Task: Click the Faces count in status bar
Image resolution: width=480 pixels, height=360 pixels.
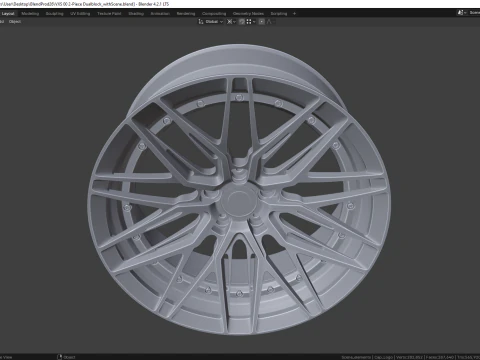Action: 441,357
